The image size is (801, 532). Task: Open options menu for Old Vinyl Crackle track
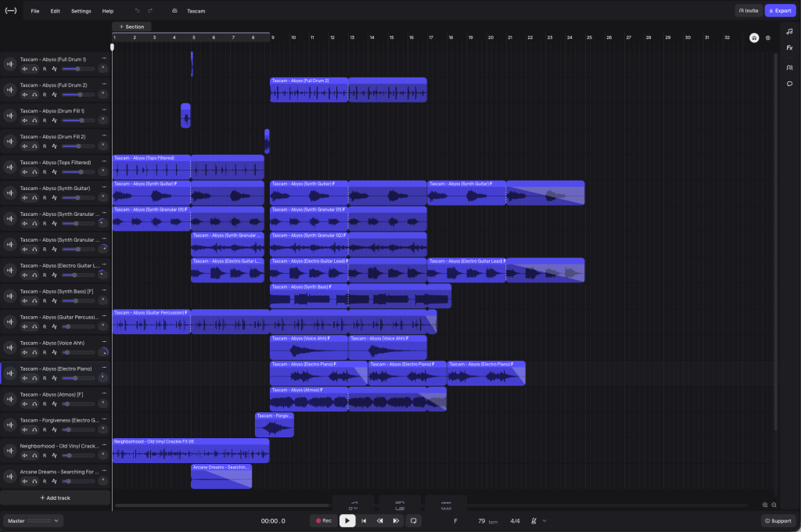pyautogui.click(x=104, y=444)
